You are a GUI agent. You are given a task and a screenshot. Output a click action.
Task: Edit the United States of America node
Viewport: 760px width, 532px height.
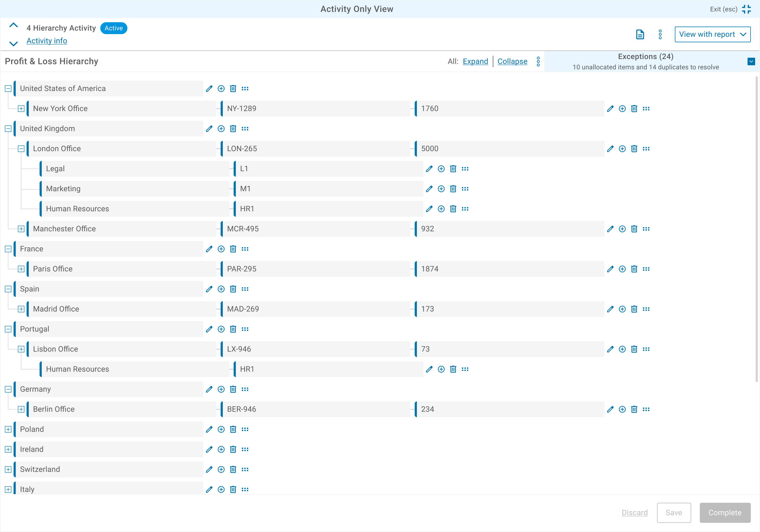coord(209,89)
